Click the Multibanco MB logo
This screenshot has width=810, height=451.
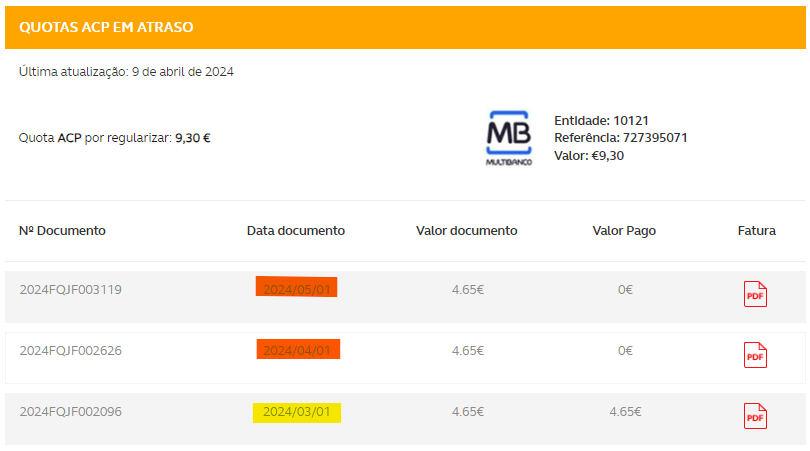tap(509, 138)
